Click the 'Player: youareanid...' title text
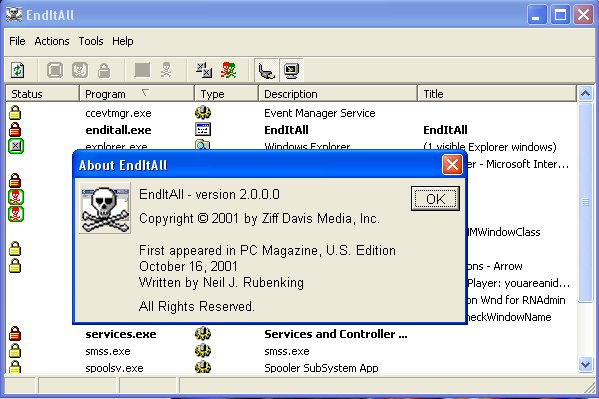 click(519, 283)
